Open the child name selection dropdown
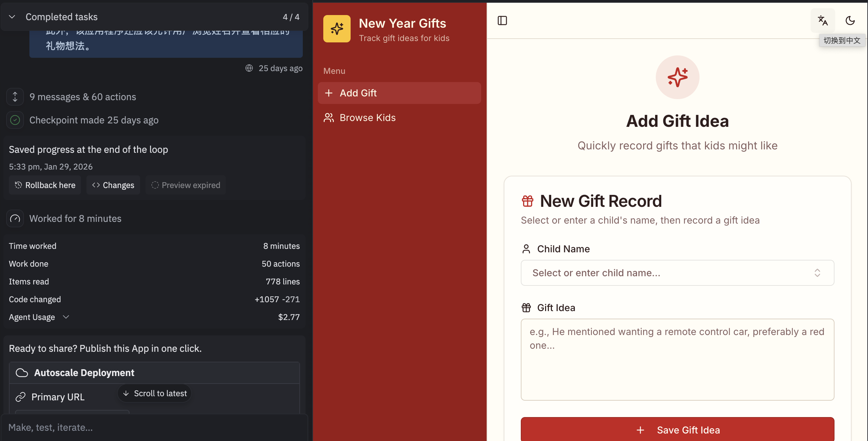Screen dimensions: 868x441 click(677, 273)
